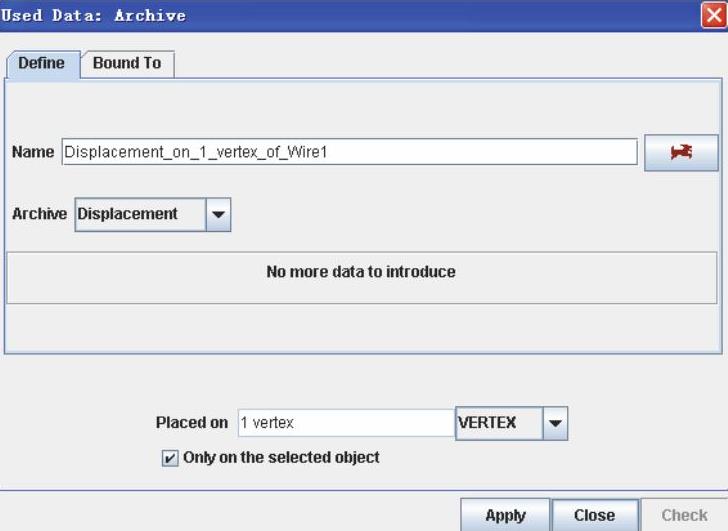Viewport: 728px width, 531px height.
Task: Click the 'Placed on' label
Action: coord(192,423)
